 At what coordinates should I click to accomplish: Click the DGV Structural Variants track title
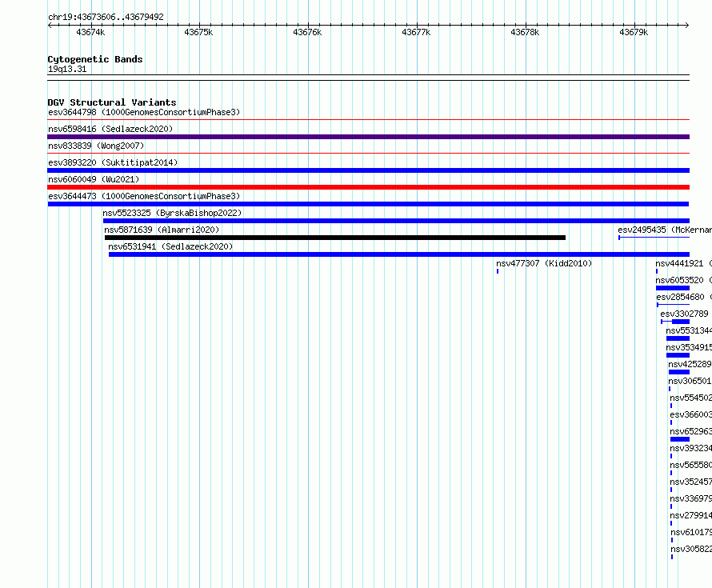[x=112, y=102]
